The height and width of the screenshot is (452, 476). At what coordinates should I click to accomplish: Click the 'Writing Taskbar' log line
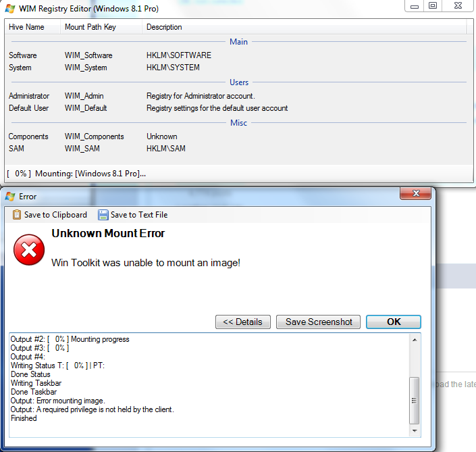(36, 383)
